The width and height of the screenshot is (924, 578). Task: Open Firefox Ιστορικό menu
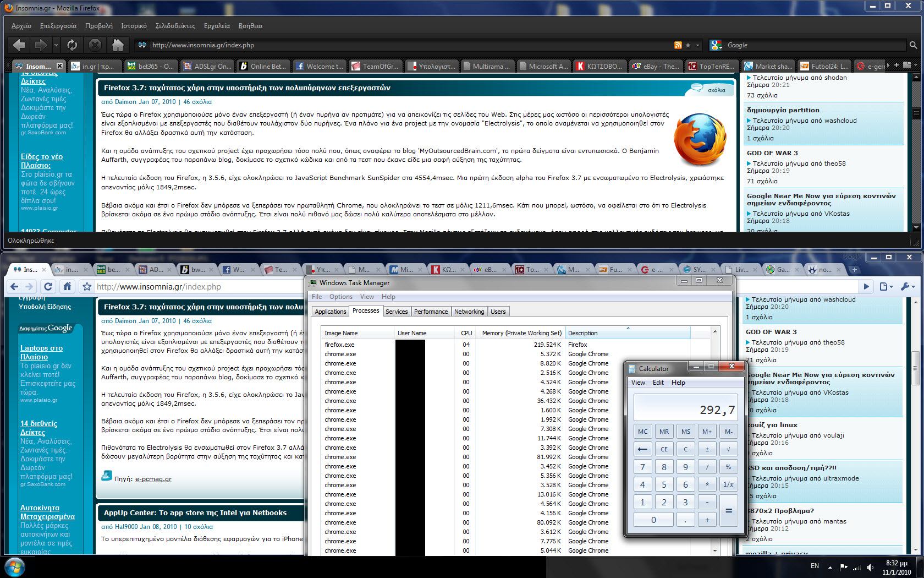tap(134, 26)
